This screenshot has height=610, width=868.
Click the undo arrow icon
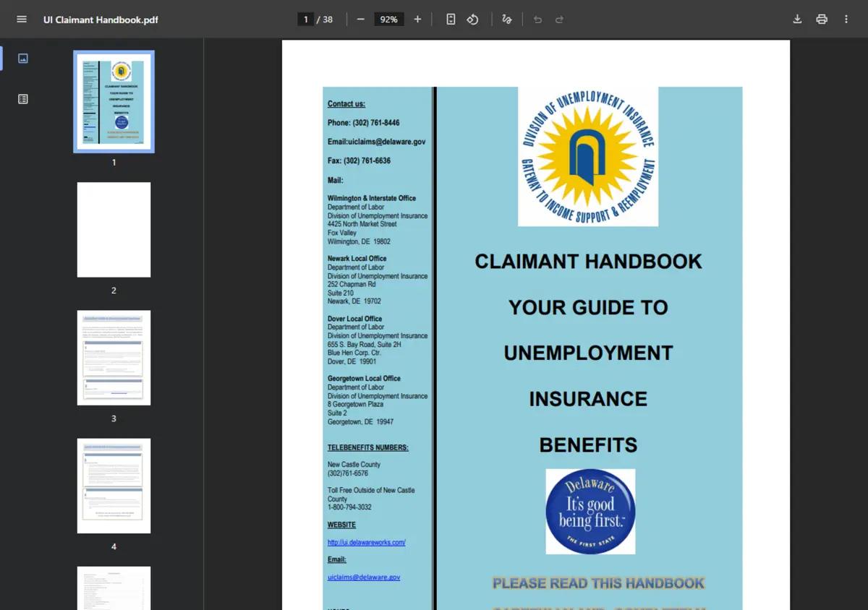(x=537, y=20)
